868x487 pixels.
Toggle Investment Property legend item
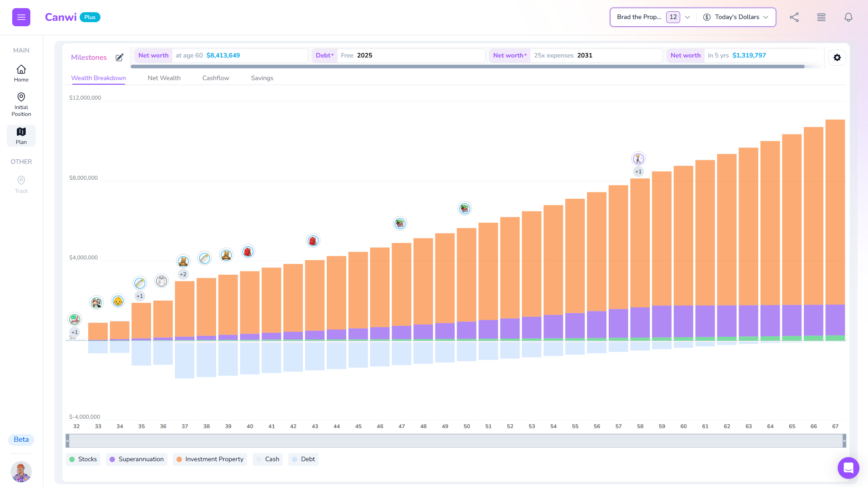tap(210, 459)
